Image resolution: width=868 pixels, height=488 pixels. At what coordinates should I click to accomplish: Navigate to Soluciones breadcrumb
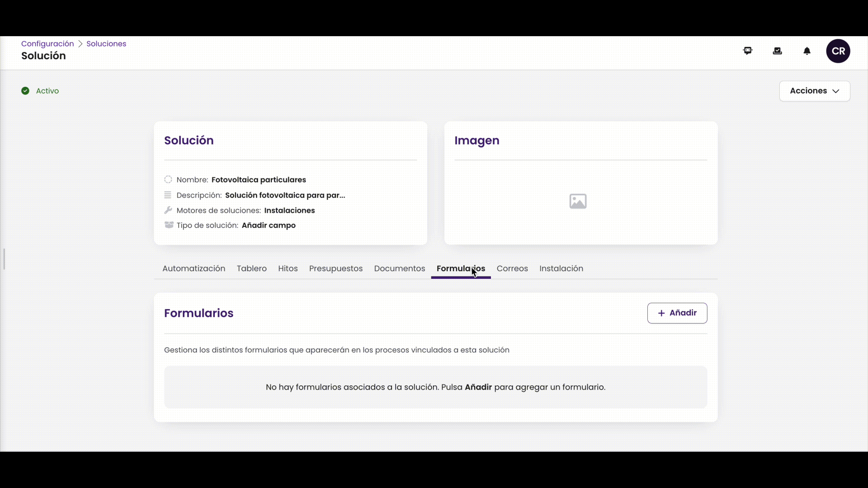pos(106,44)
